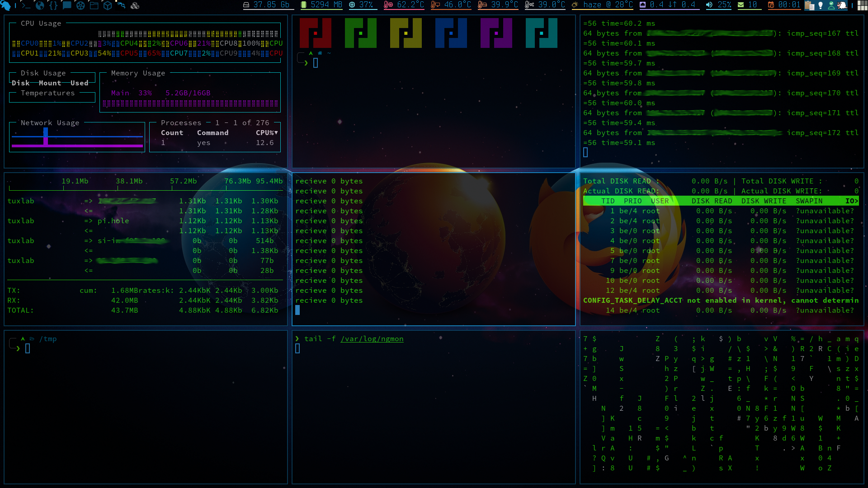Screen dimensions: 868x488
Task: Click the Kali dragon workspace icon
Action: click(x=121, y=5)
